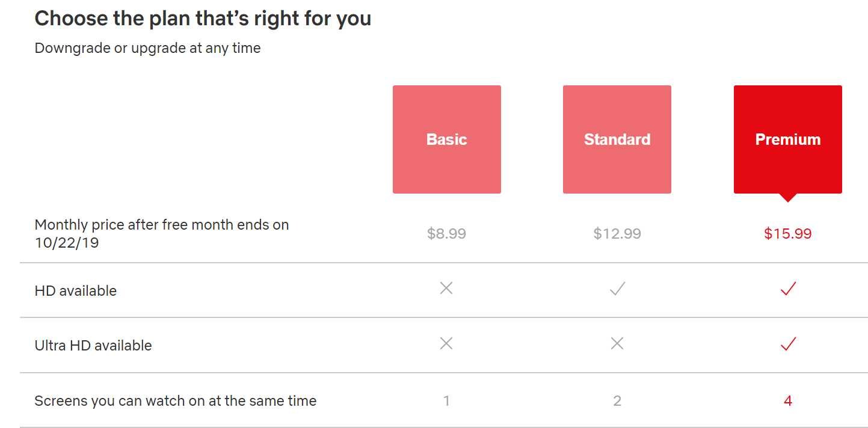Image resolution: width=868 pixels, height=428 pixels.
Task: Click the Standard HD available checkmark
Action: tap(617, 289)
